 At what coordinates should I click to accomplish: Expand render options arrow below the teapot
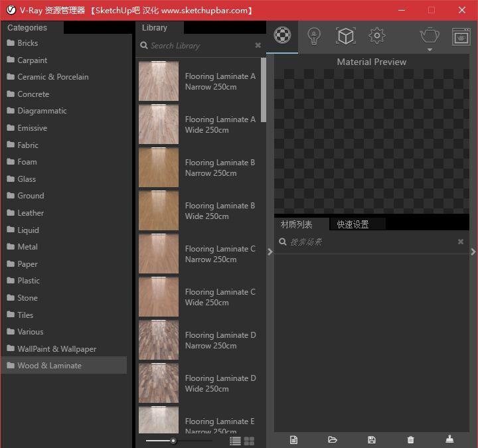[x=430, y=49]
